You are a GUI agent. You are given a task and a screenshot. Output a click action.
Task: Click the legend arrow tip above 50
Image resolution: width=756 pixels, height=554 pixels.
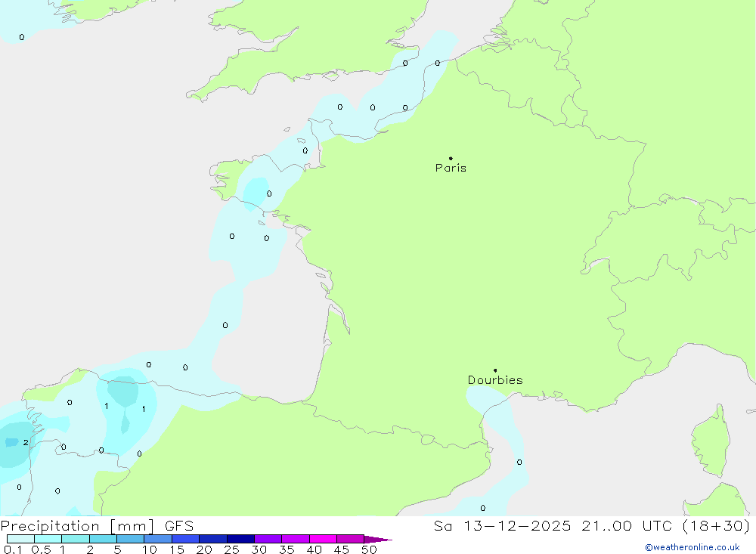[379, 539]
